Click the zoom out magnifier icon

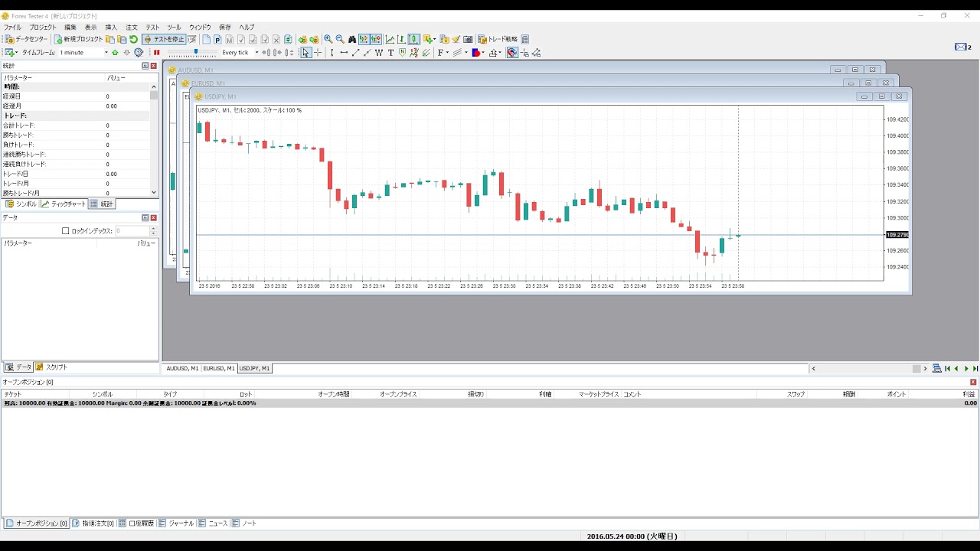[340, 39]
